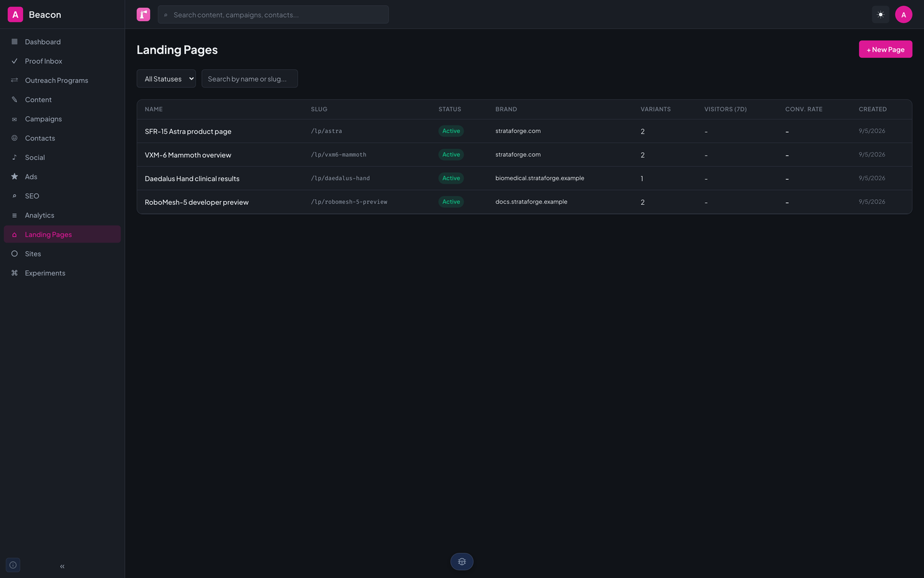This screenshot has height=578, width=924.
Task: Focus the global search content field
Action: point(273,14)
